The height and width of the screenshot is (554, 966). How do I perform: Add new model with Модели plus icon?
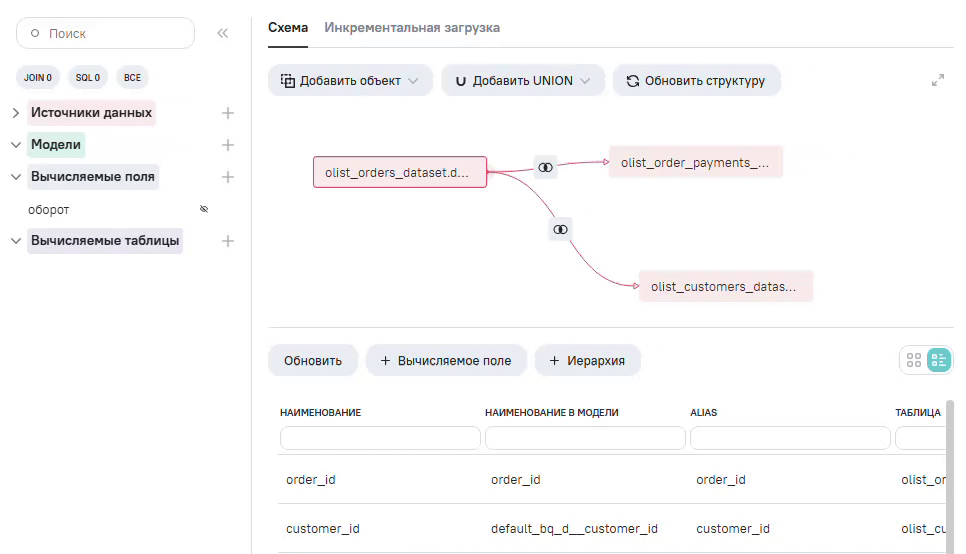228,145
